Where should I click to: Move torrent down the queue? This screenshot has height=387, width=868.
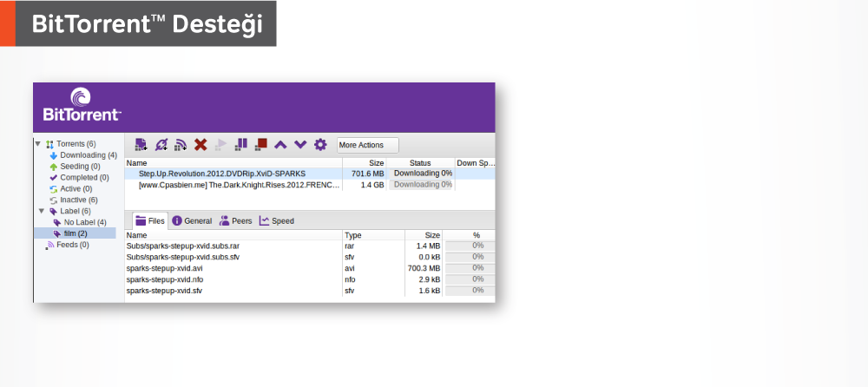point(300,145)
